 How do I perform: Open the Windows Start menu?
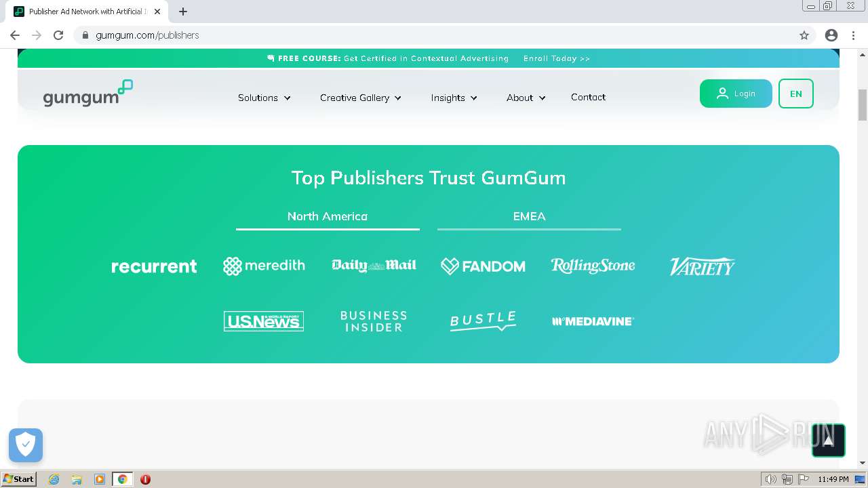[19, 479]
